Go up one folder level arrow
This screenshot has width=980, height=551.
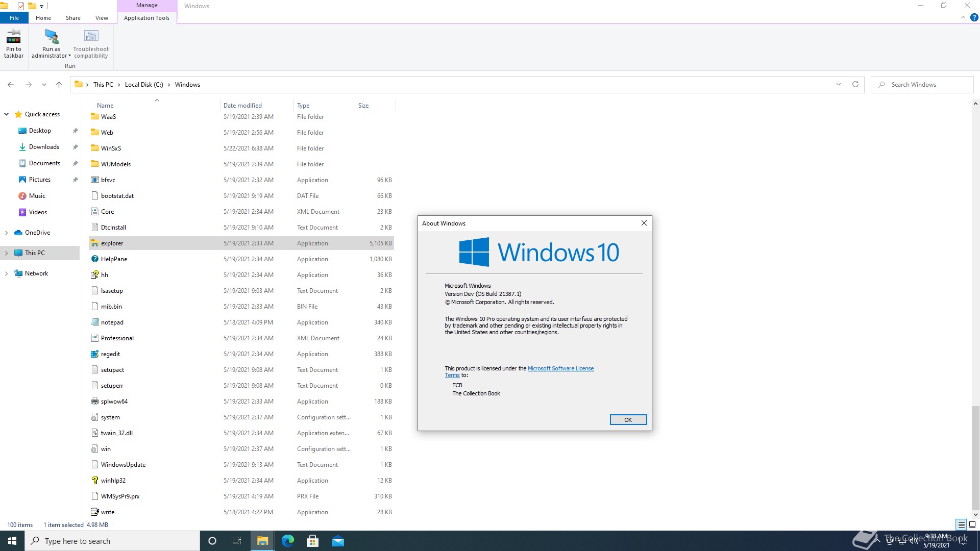[x=59, y=85]
